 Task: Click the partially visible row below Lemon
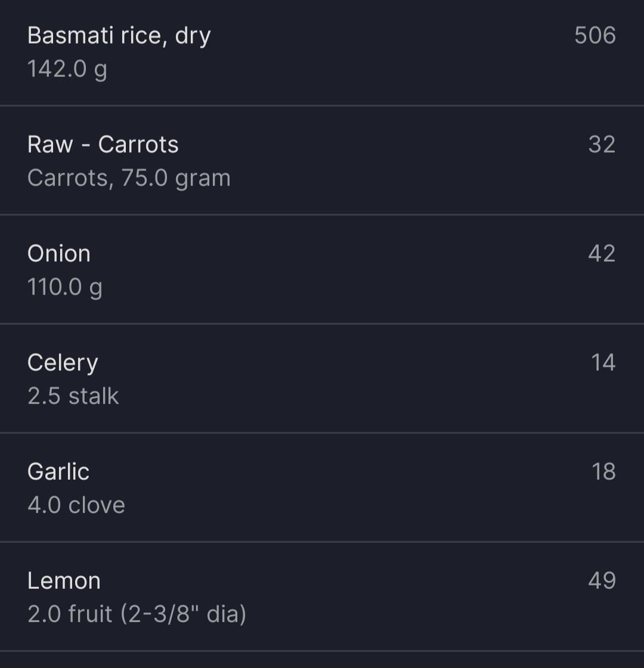(x=322, y=660)
